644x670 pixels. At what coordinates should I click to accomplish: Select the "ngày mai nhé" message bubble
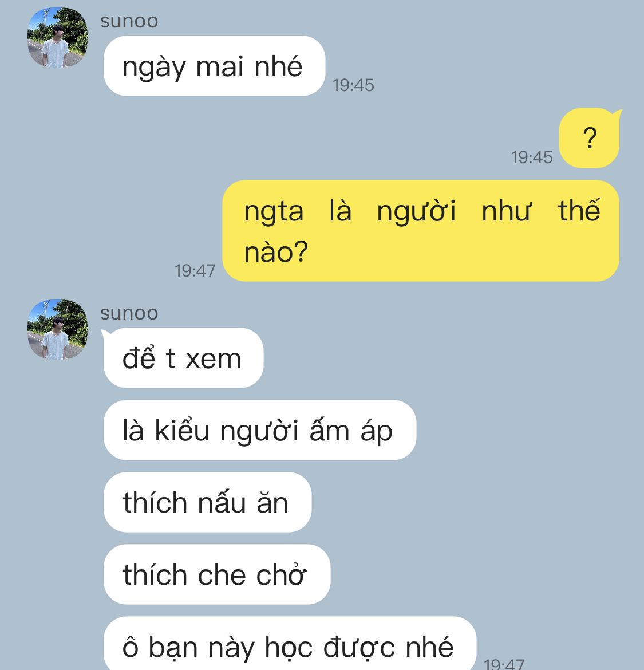(215, 66)
